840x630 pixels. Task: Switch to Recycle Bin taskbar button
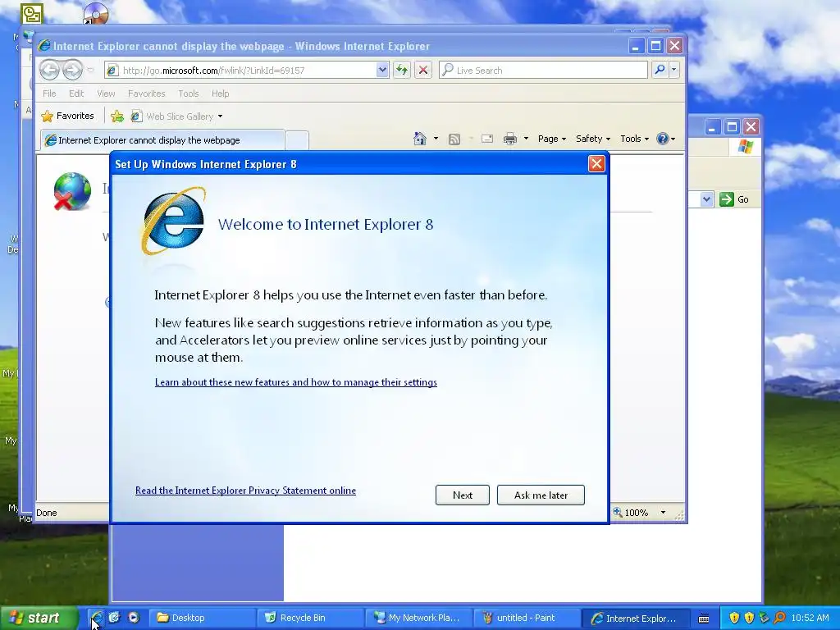click(310, 618)
